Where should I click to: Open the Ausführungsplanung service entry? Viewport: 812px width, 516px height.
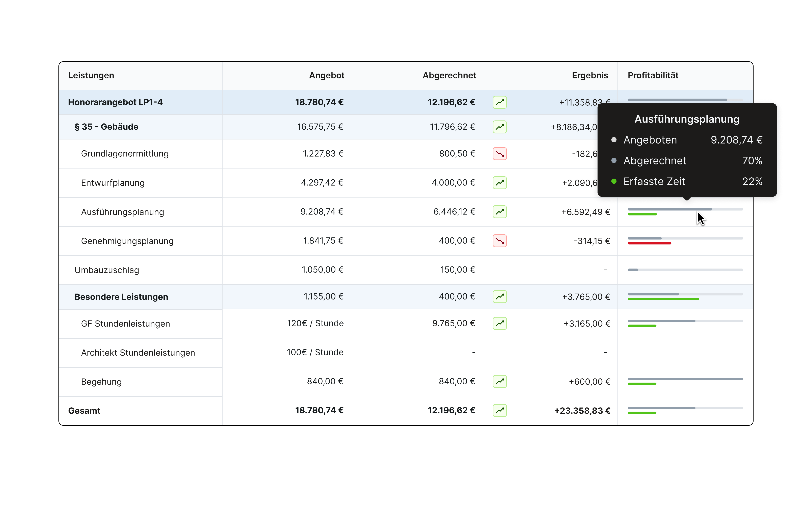[122, 212]
